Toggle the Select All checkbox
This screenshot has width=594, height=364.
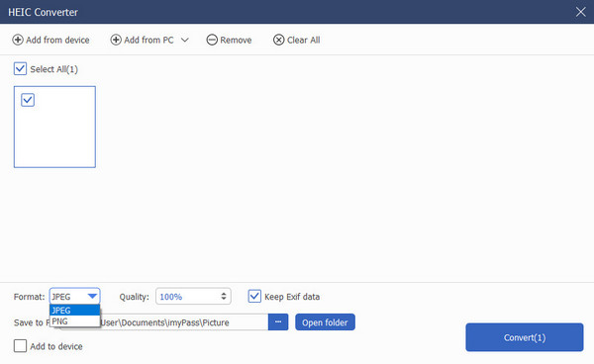tap(20, 69)
